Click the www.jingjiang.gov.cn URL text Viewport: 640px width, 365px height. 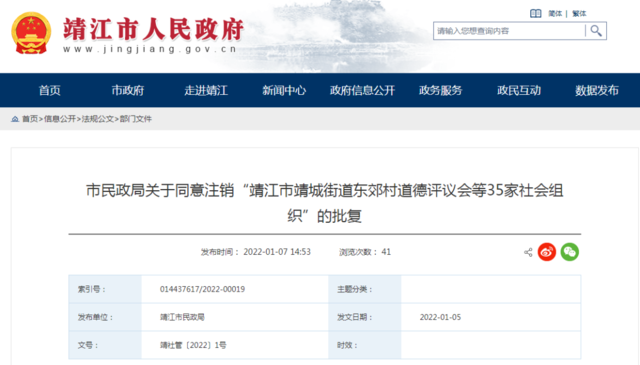coord(150,49)
